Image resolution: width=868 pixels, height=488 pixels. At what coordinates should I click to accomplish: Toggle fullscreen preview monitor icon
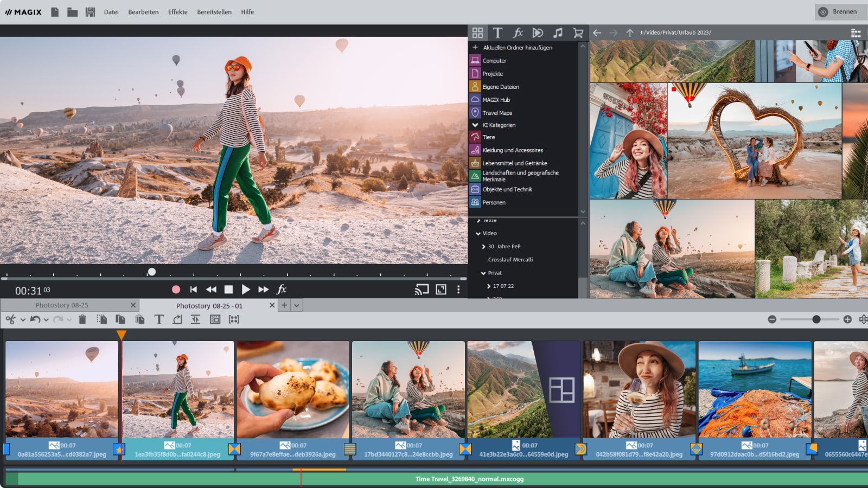[x=441, y=290]
